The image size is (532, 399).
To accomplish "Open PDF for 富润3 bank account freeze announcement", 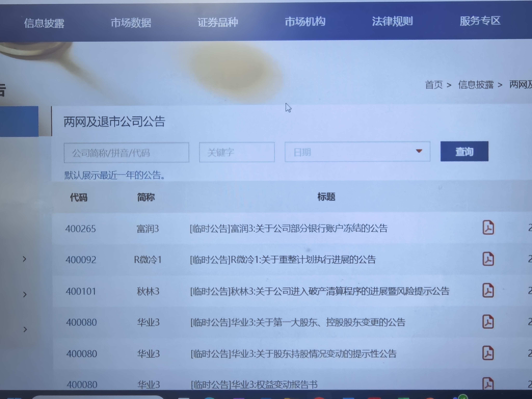I will pos(488,227).
